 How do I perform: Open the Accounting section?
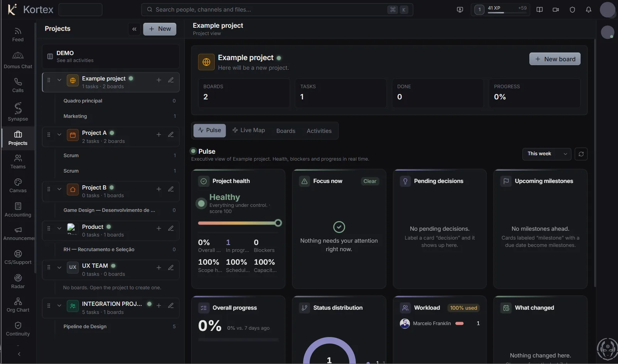pyautogui.click(x=18, y=210)
